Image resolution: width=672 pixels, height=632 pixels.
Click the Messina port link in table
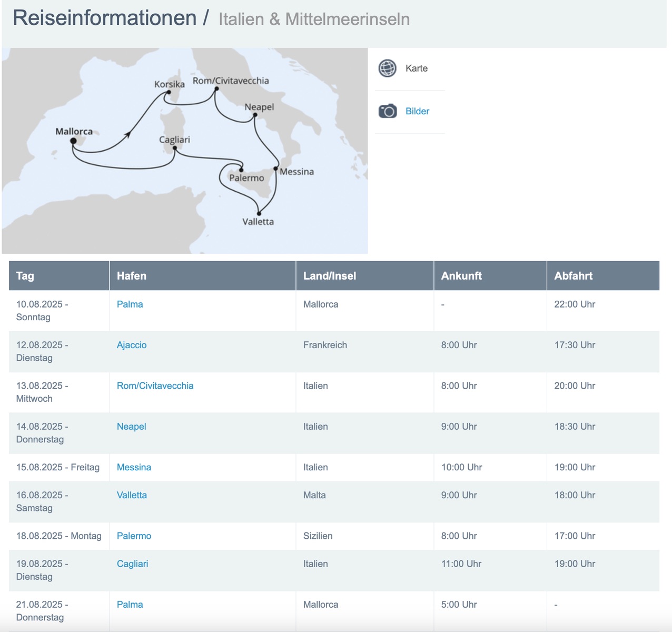tap(134, 467)
